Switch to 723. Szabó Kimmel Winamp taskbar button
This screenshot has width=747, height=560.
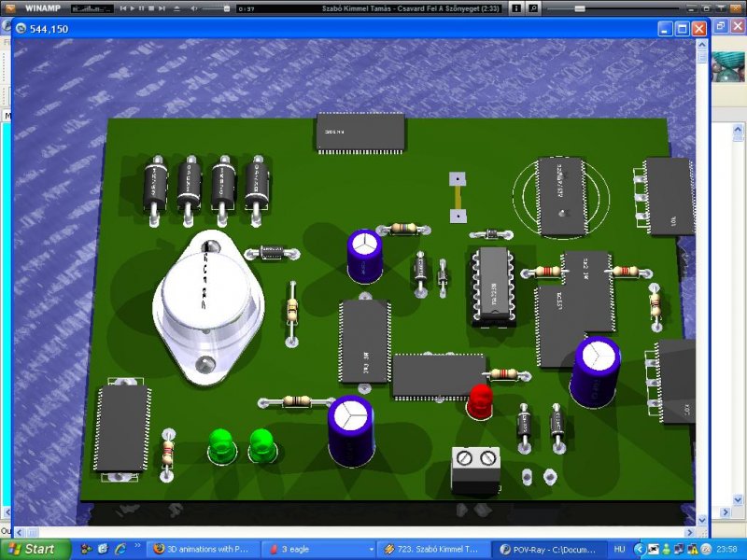tap(433, 549)
